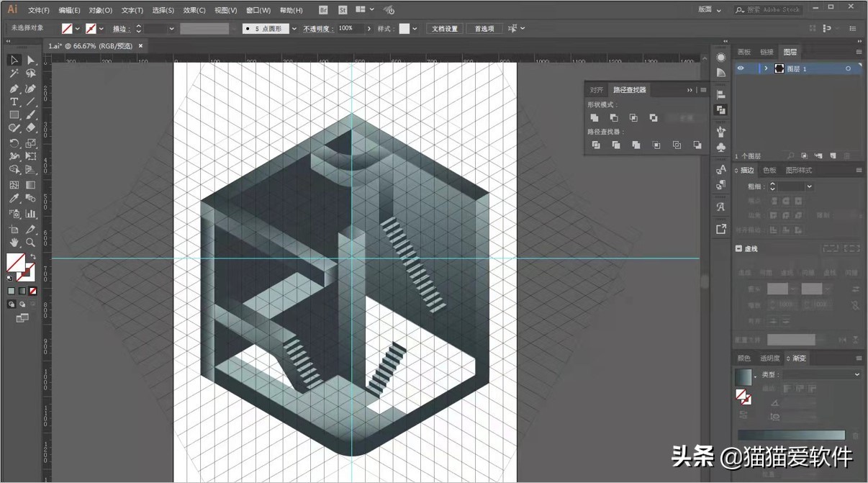This screenshot has width=868, height=483.
Task: Click the 首选项 button
Action: (x=484, y=29)
